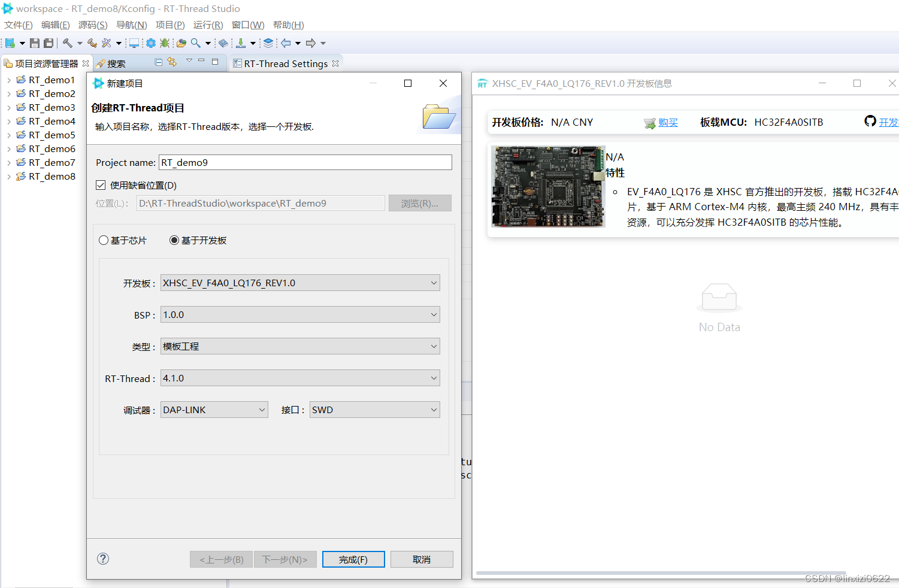Click the GitHub icon in board info
The height and width of the screenshot is (588, 899).
(870, 121)
